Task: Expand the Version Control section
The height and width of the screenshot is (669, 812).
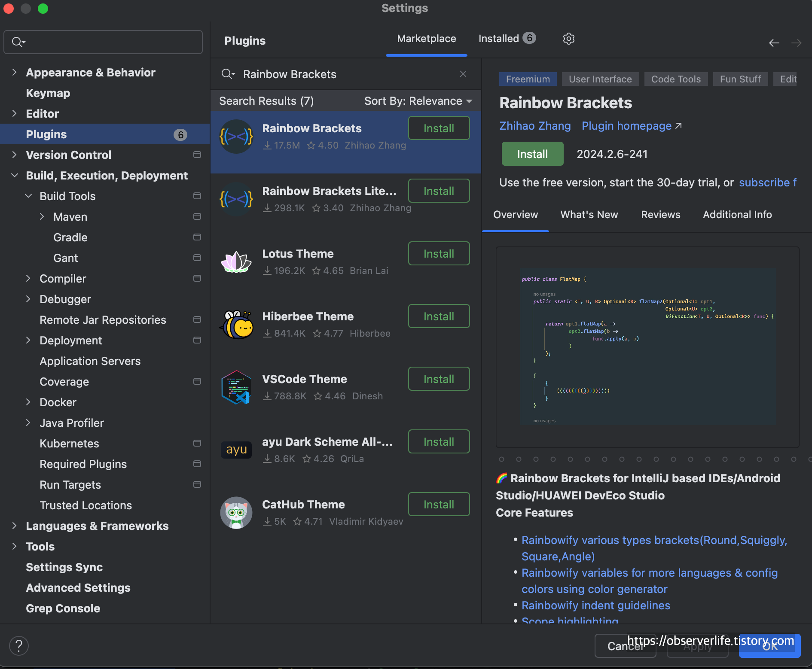Action: click(14, 155)
